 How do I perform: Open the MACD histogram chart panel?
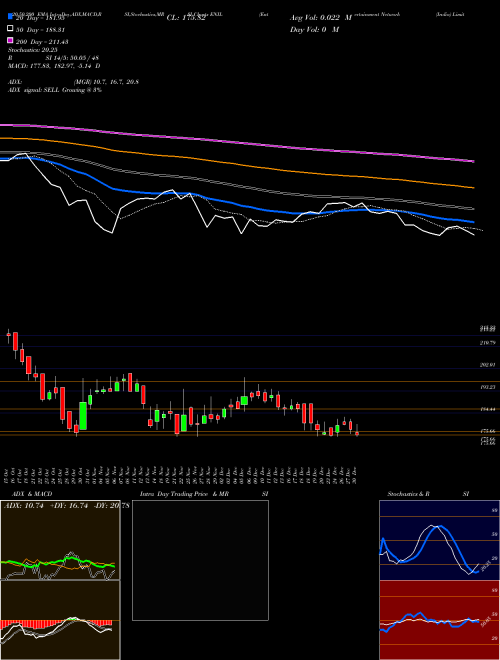click(60, 620)
